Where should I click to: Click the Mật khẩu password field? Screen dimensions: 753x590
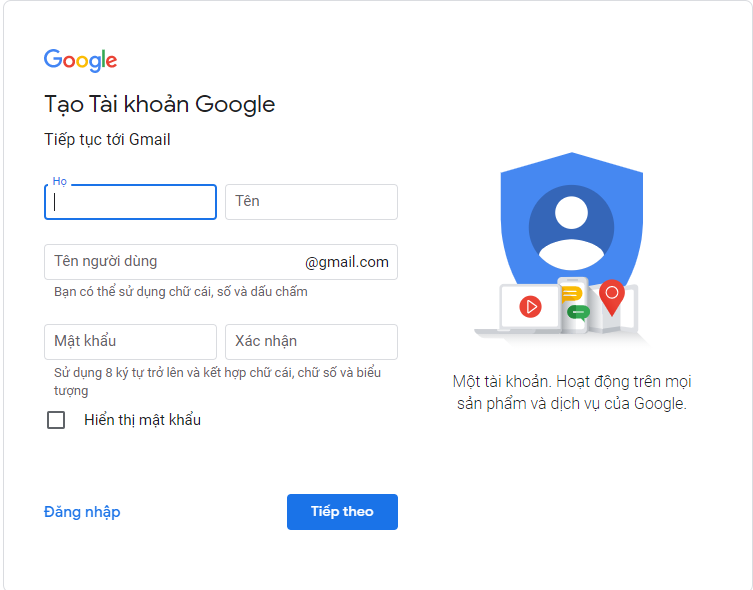[130, 342]
